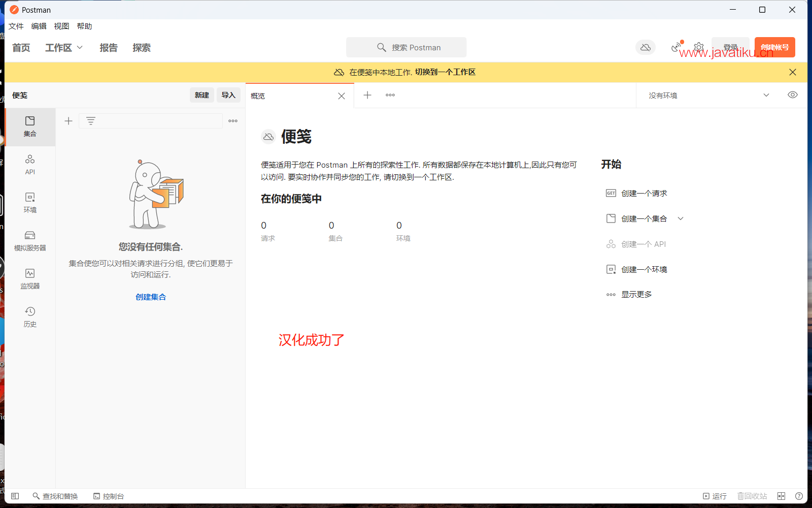This screenshot has height=508, width=812.
Task: Open tab options three-dot menu
Action: (x=390, y=95)
